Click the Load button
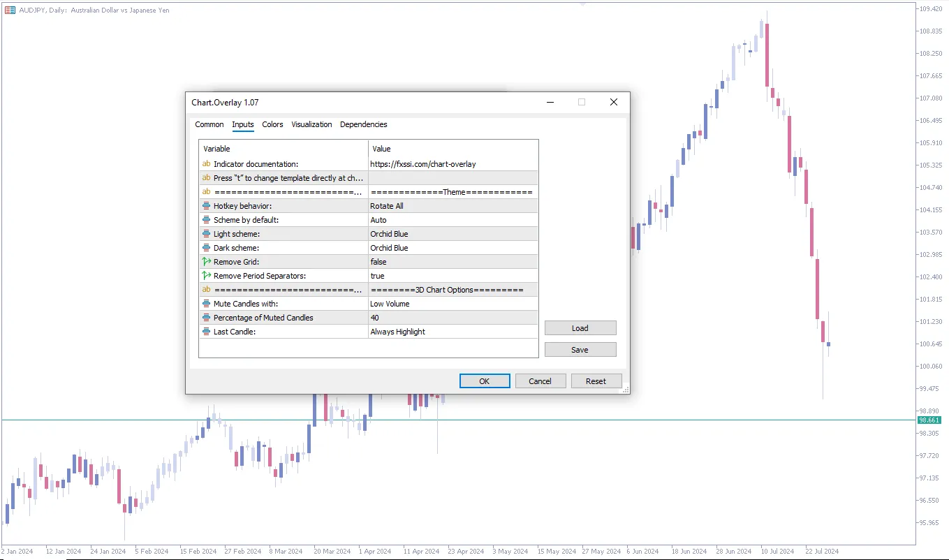This screenshot has height=560, width=949. (580, 327)
